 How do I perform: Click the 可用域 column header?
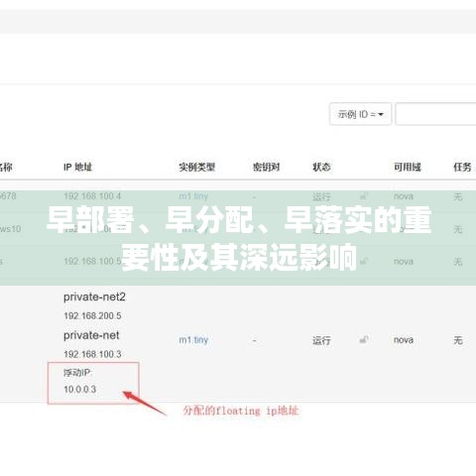click(408, 167)
